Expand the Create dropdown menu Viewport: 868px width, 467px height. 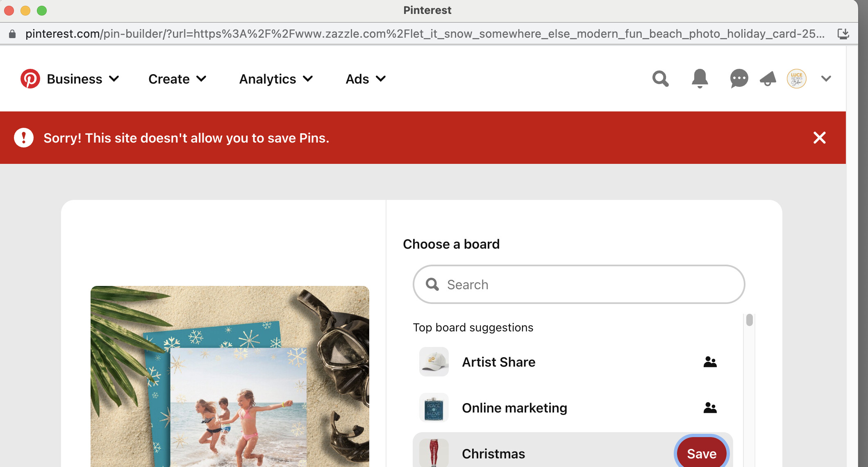[x=177, y=79]
